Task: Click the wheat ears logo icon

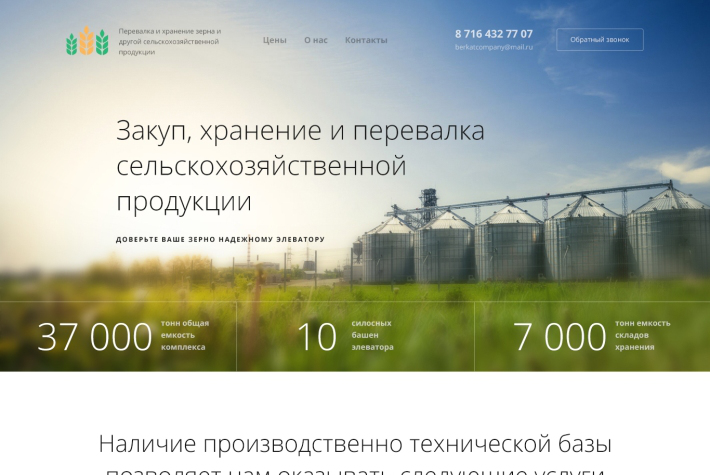Action: point(87,41)
